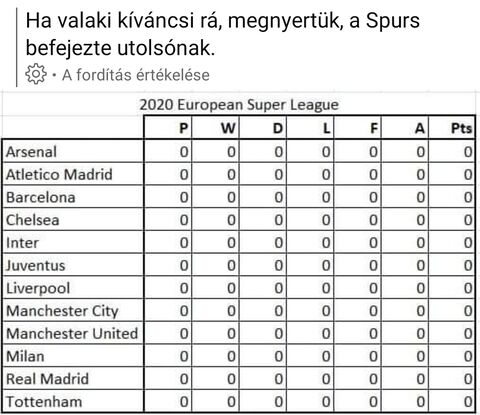
Task: Select the Real Madrid row label
Action: pyautogui.click(x=73, y=378)
